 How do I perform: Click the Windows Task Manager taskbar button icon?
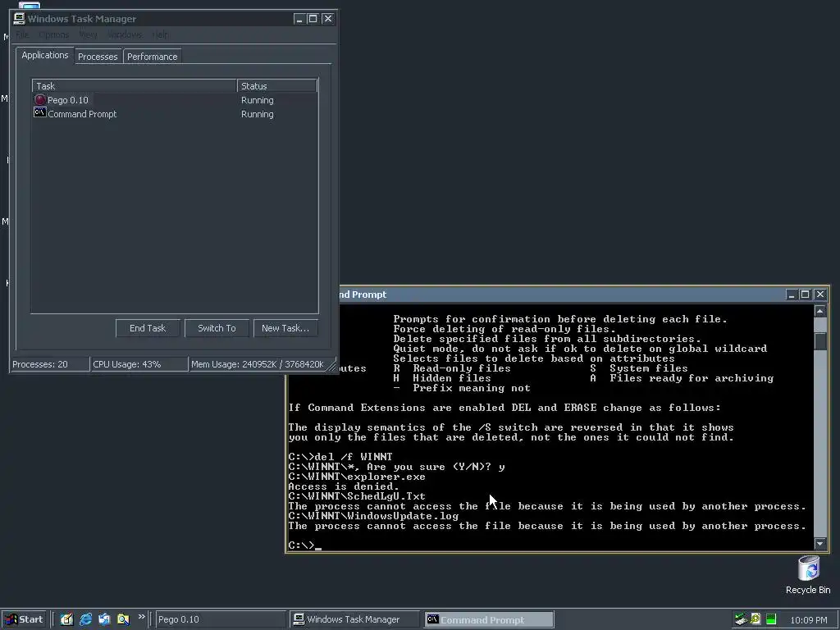(x=299, y=619)
